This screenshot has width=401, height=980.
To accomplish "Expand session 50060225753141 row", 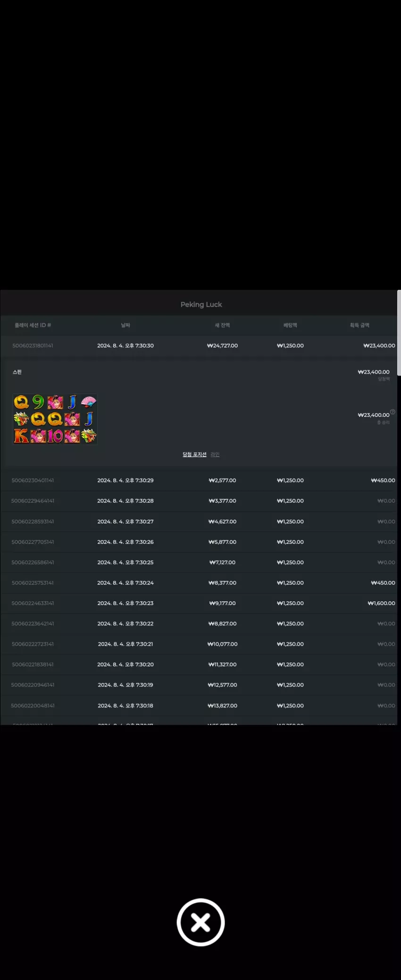I will [x=199, y=583].
